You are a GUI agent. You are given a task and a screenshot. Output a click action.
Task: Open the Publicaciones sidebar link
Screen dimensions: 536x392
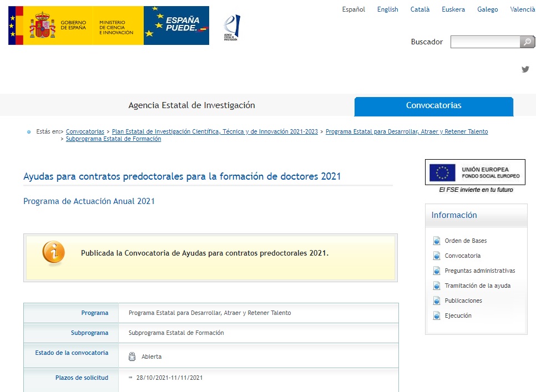point(463,301)
